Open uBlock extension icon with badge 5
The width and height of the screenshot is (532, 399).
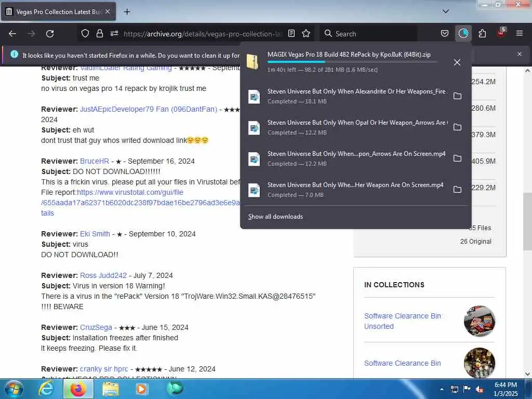501,33
